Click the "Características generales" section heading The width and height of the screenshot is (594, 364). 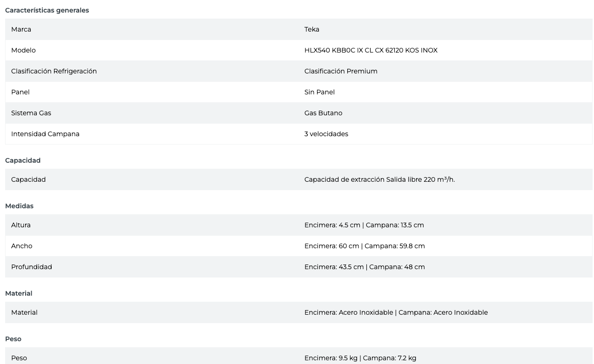[x=47, y=10]
